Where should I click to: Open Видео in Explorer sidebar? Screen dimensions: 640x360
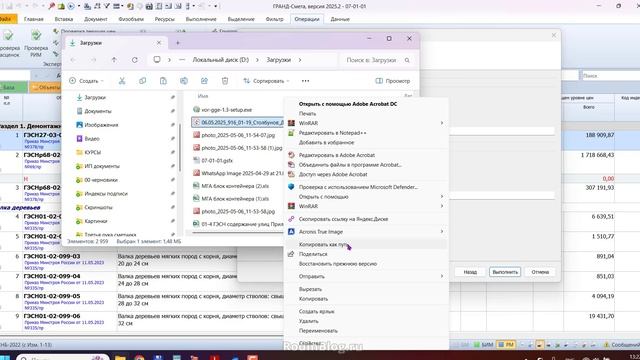click(x=88, y=139)
